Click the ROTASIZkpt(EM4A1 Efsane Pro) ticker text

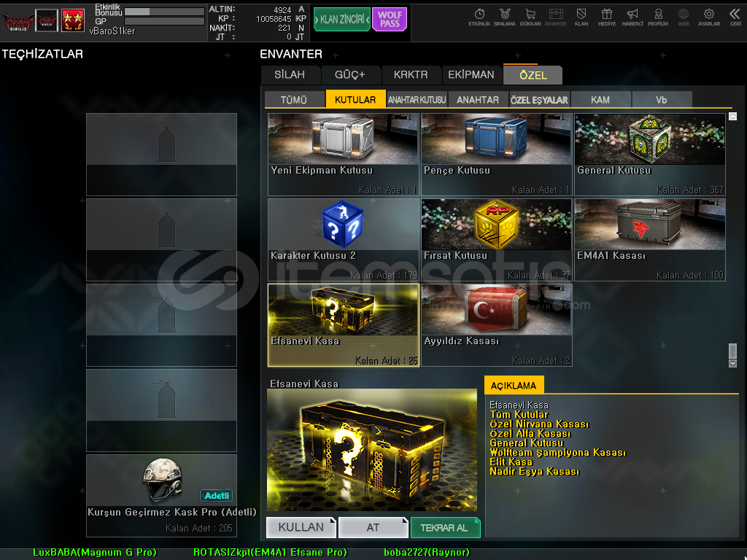270,553
